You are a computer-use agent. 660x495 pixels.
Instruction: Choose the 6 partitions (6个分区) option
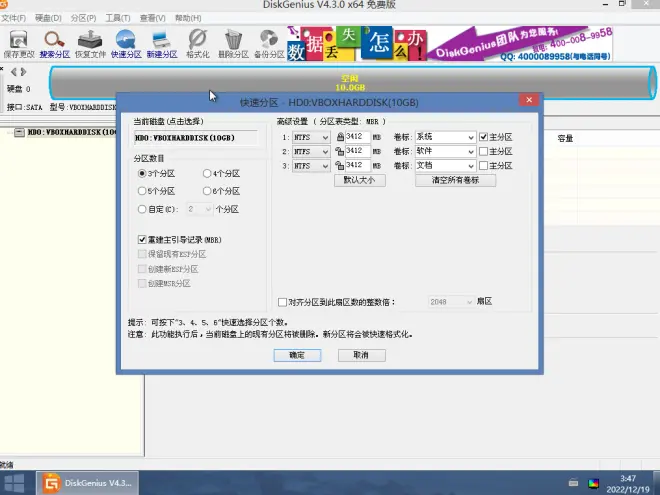pos(207,191)
